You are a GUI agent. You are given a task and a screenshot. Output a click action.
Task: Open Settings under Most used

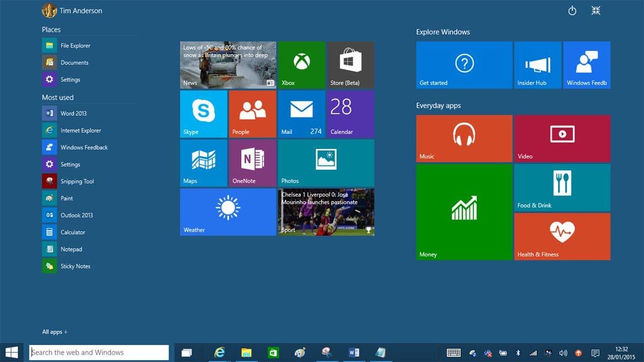click(89, 165)
